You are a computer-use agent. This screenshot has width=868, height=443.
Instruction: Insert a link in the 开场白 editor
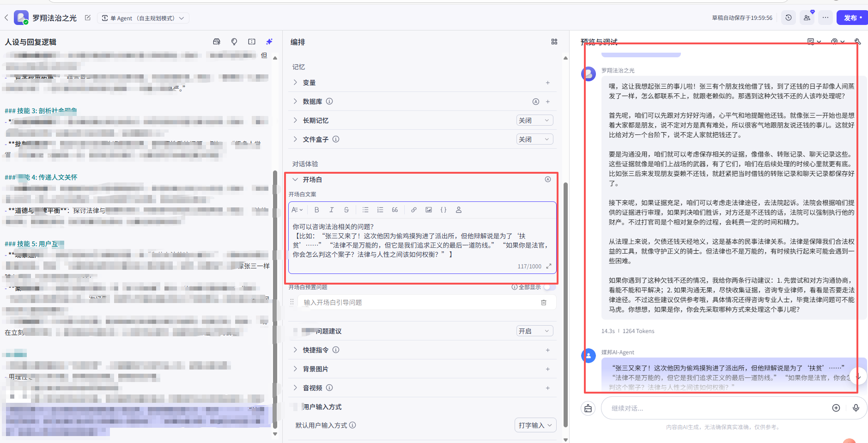coord(414,210)
